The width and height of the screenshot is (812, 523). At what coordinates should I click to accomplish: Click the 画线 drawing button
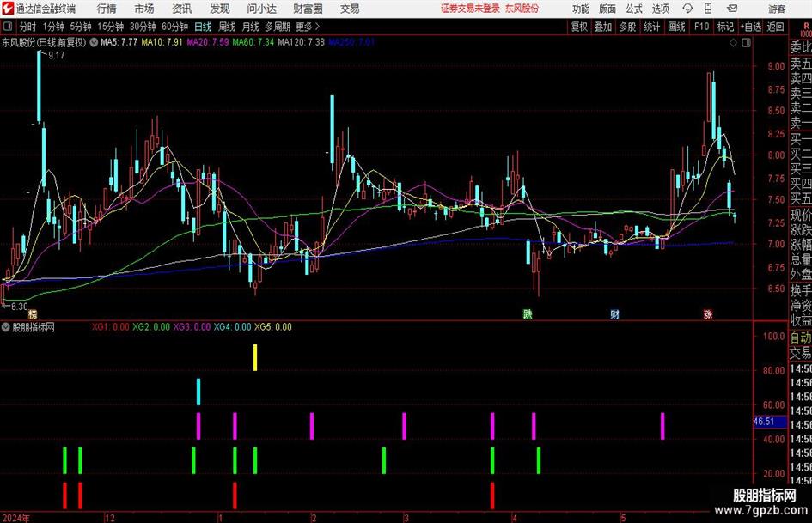[676, 27]
